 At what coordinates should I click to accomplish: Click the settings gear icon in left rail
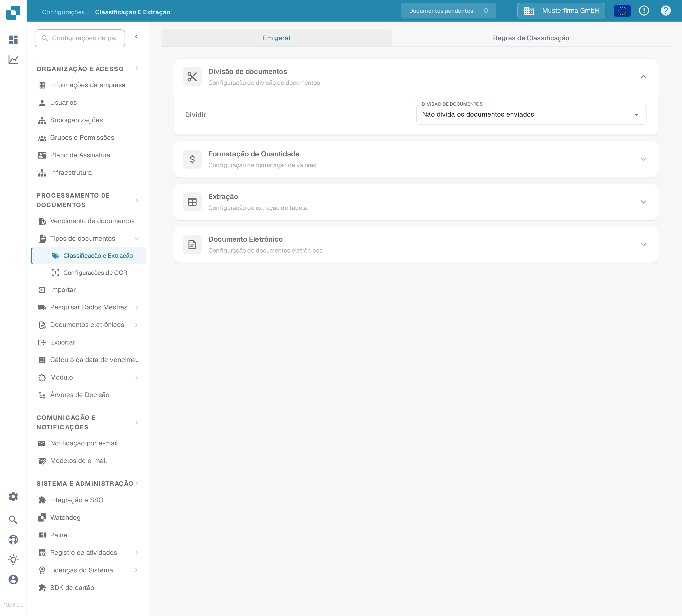point(13,497)
